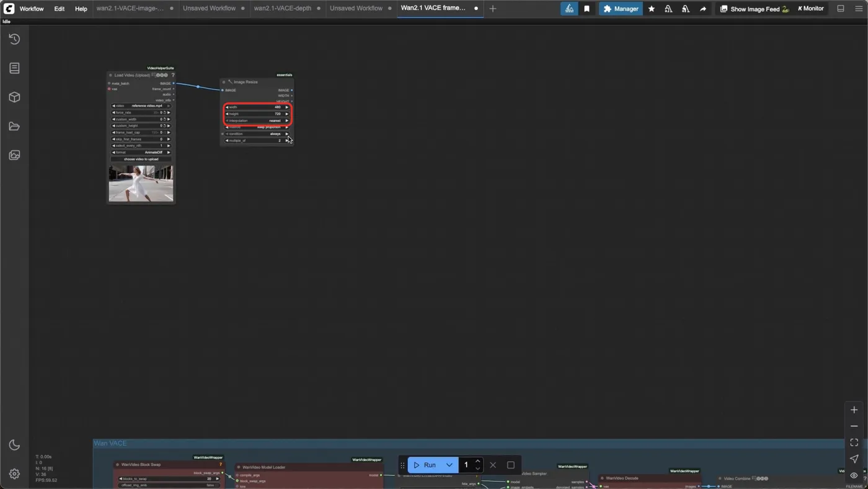
Task: Click the Wan VACE group title
Action: click(110, 443)
